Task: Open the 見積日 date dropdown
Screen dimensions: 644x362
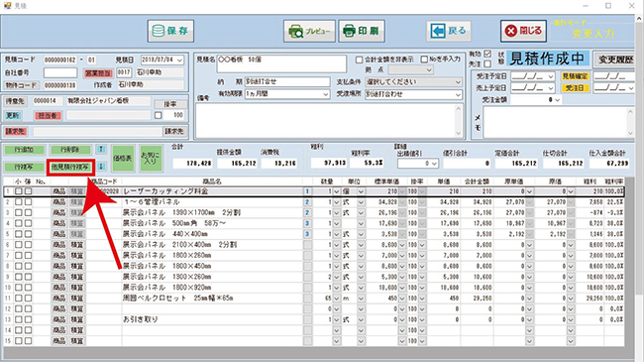Action: (180, 60)
